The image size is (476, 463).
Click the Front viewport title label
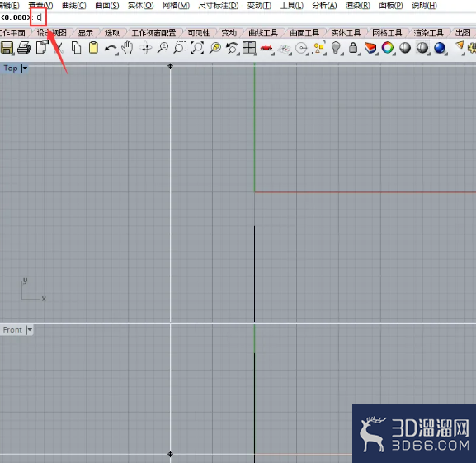pyautogui.click(x=12, y=330)
